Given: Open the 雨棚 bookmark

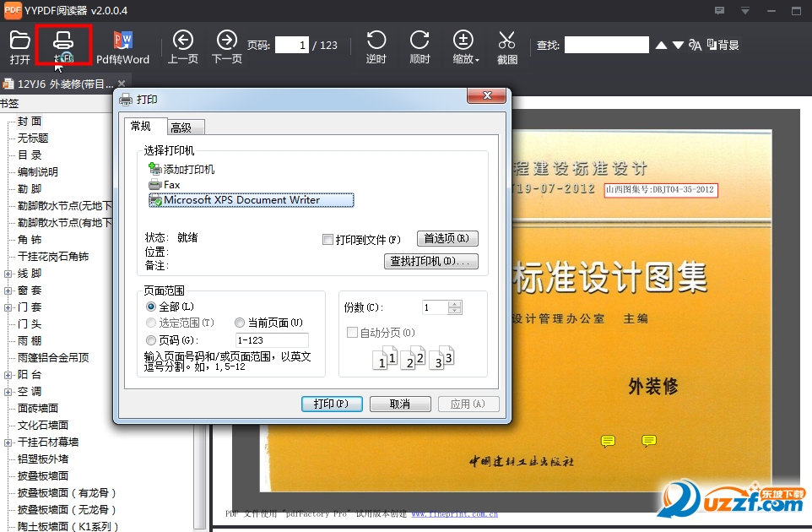Looking at the screenshot, I should click(30, 341).
